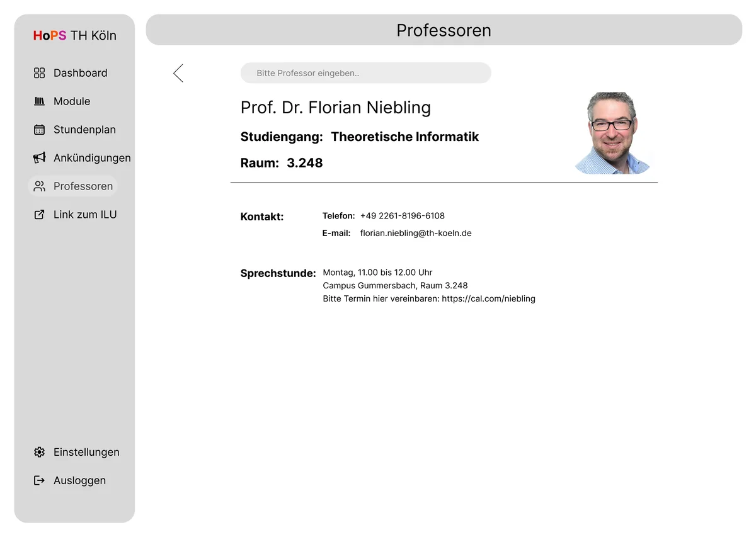Click the Module books icon
Viewport: 756px width, 537px height.
click(39, 101)
